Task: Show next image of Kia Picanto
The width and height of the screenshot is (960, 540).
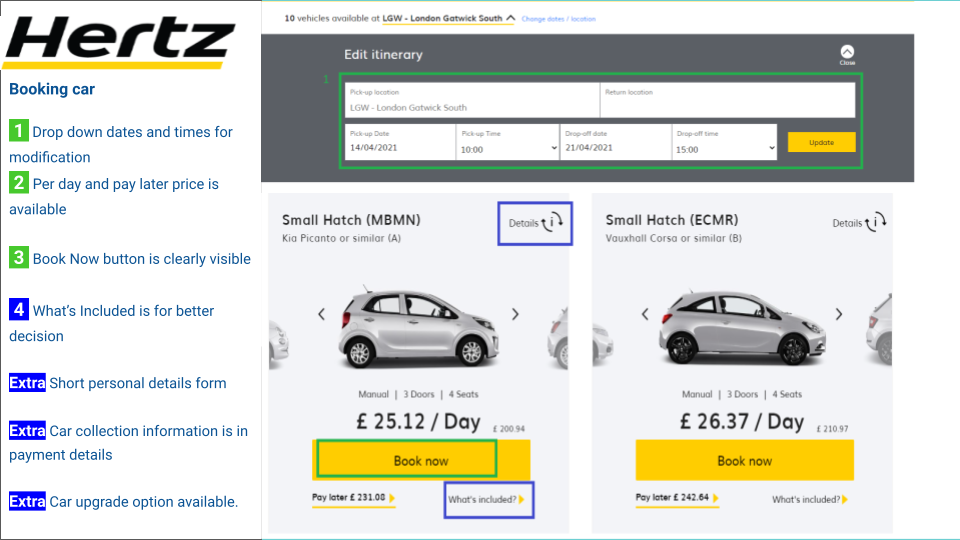Action: pyautogui.click(x=516, y=314)
